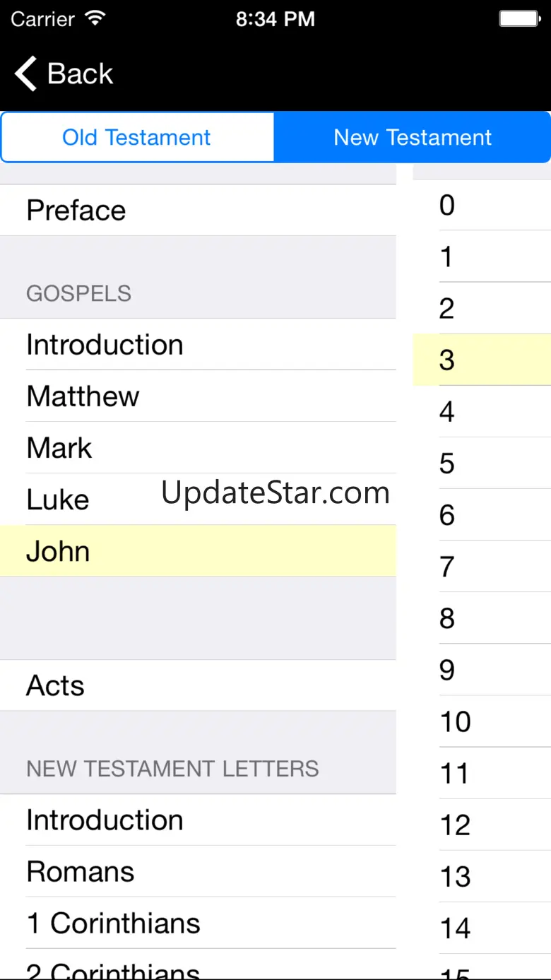Select chapter 13
Screen dimensions: 551x980
coord(482,876)
